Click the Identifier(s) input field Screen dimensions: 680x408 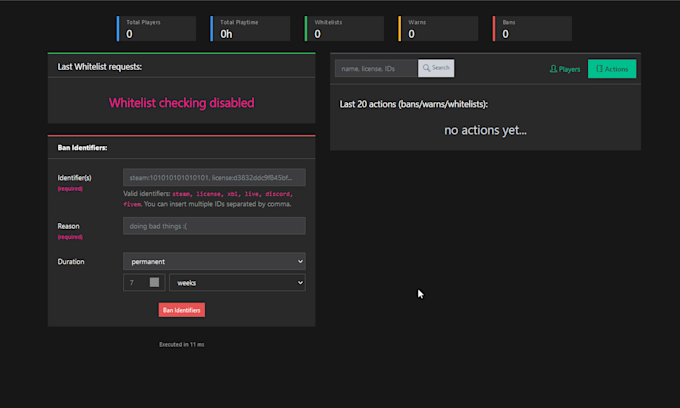click(213, 177)
